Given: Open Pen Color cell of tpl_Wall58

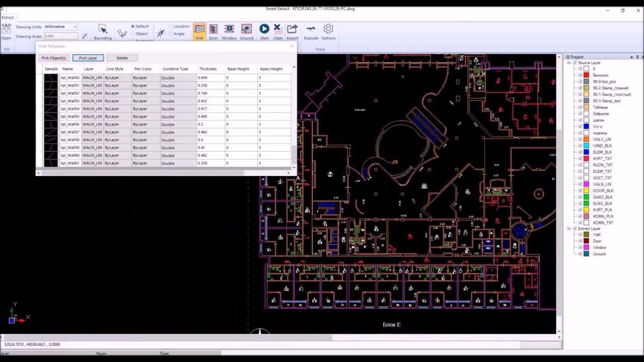Looking at the screenshot, I should [x=145, y=140].
